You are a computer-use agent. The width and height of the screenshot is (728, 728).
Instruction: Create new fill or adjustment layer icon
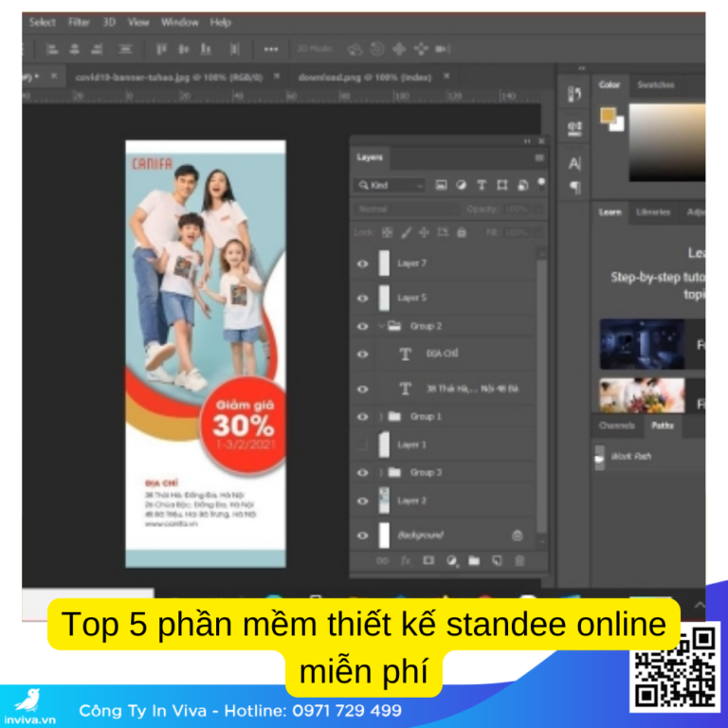point(452,561)
